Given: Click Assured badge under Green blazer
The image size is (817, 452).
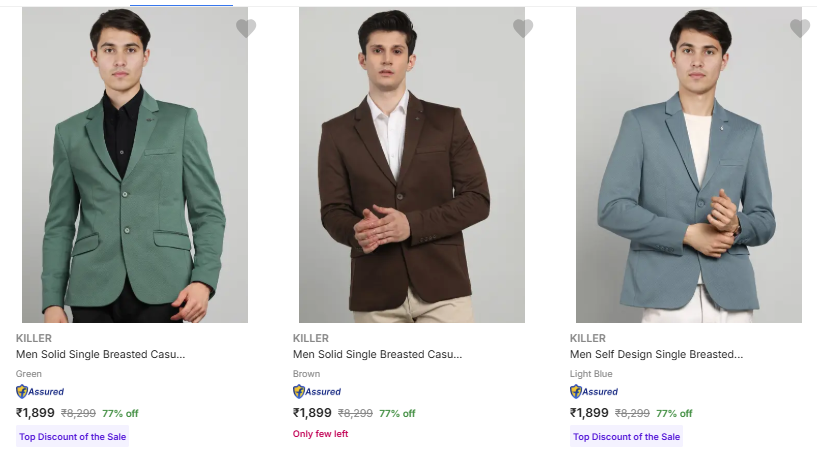Looking at the screenshot, I should click(x=40, y=392).
